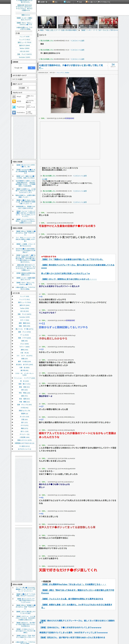Open the 歴史 (472) category
This screenshot has height=644, width=129.
[x=24, y=396]
